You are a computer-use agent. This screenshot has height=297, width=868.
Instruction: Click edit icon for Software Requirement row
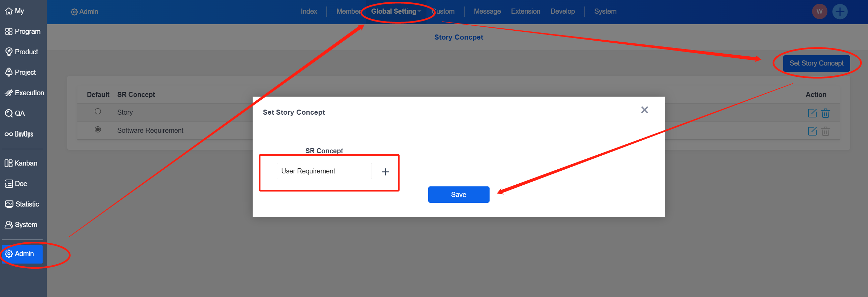(812, 131)
